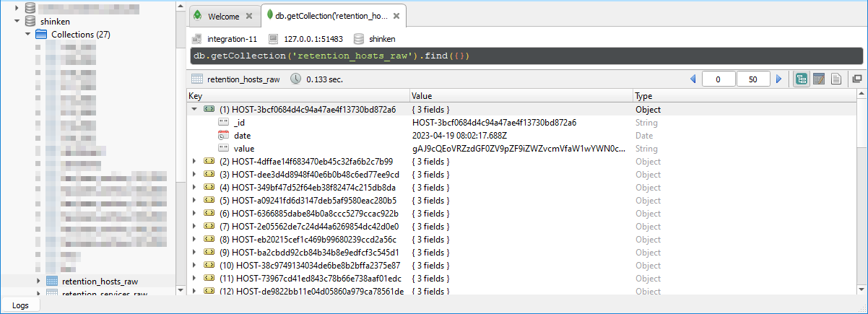The height and width of the screenshot is (314, 868).
Task: Collapse the Collections (27) node
Action: click(28, 35)
